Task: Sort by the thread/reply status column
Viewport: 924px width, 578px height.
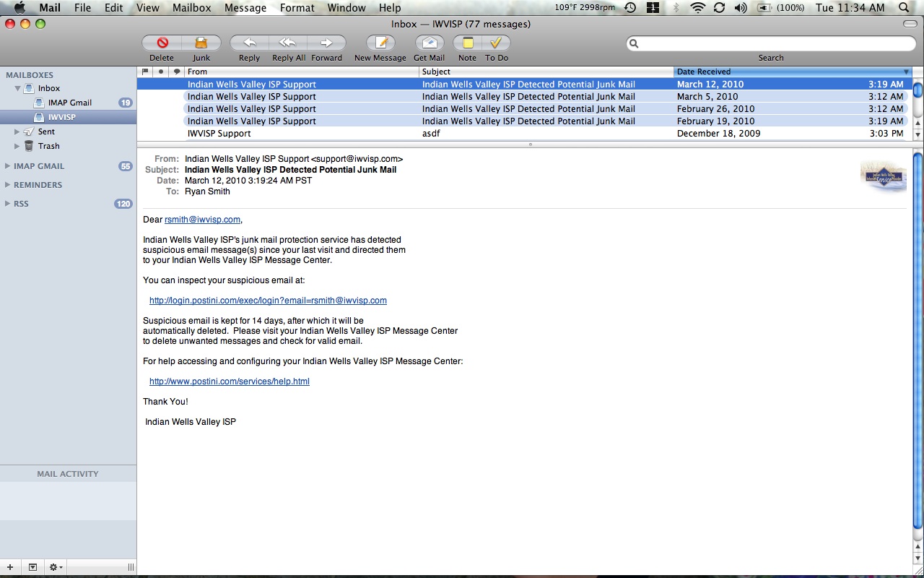Action: (x=177, y=72)
